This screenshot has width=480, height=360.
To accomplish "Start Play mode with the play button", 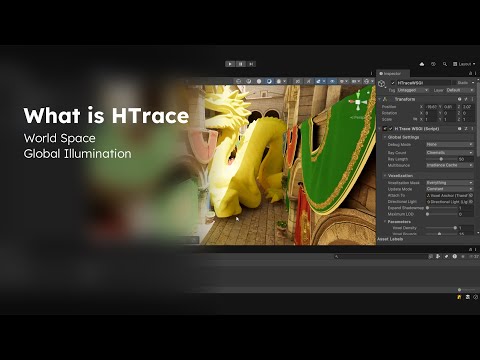I will click(x=230, y=64).
